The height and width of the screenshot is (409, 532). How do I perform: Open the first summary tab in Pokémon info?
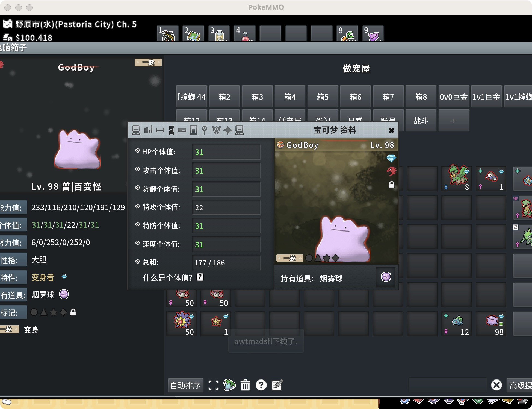click(136, 130)
